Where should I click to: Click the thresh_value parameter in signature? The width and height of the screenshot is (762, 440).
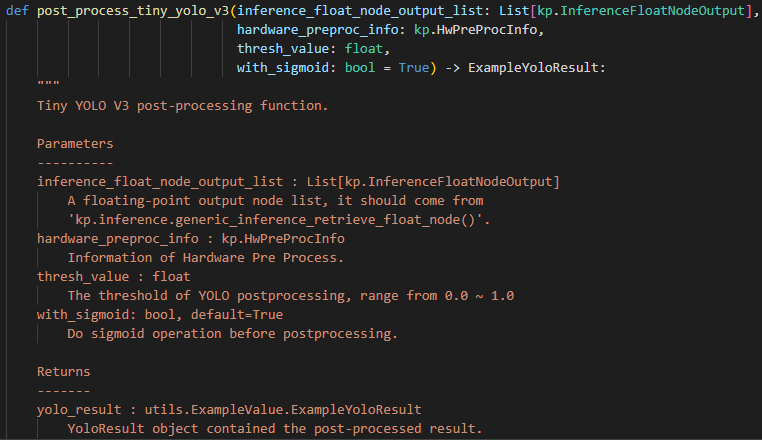pyautogui.click(x=283, y=49)
